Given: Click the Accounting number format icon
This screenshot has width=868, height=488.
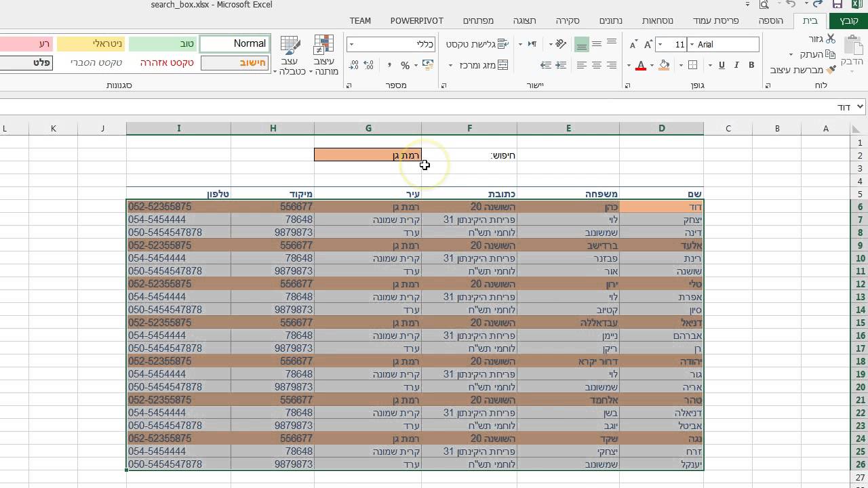Looking at the screenshot, I should (428, 65).
